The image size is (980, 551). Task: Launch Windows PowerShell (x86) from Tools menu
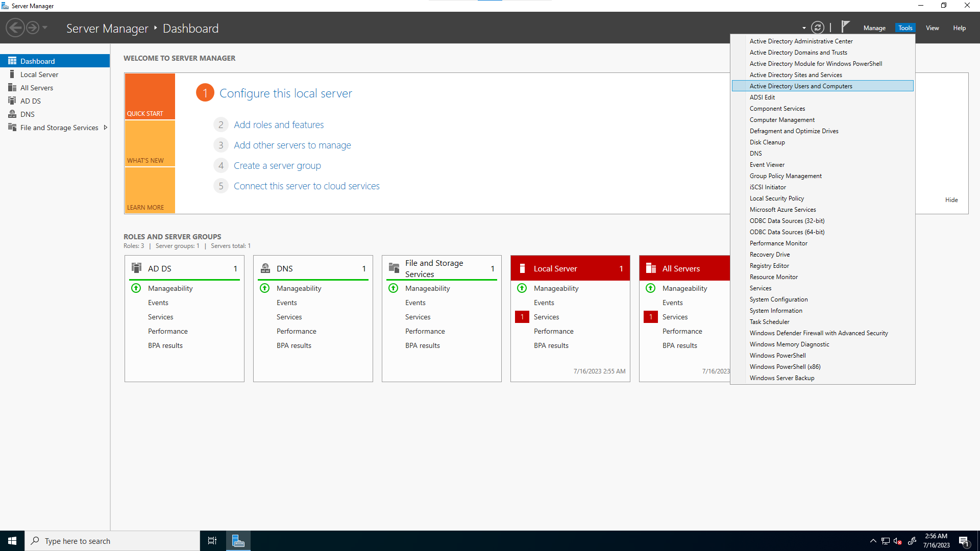click(822, 367)
